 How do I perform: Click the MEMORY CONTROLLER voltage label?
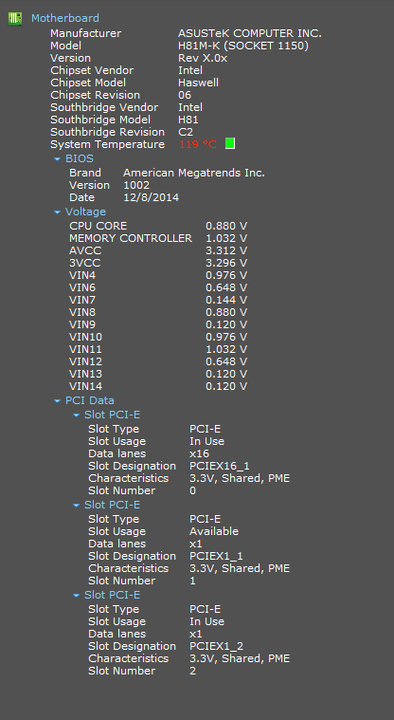tap(130, 238)
